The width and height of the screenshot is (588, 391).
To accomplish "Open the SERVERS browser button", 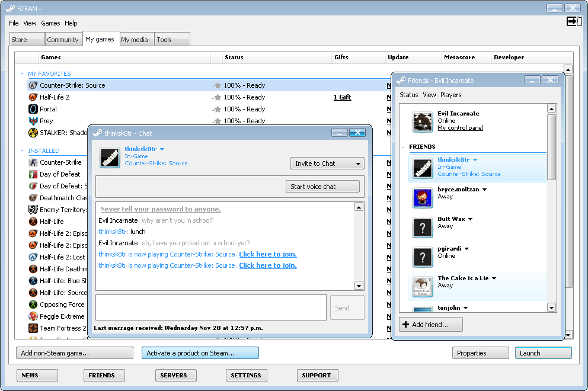I will coord(176,375).
